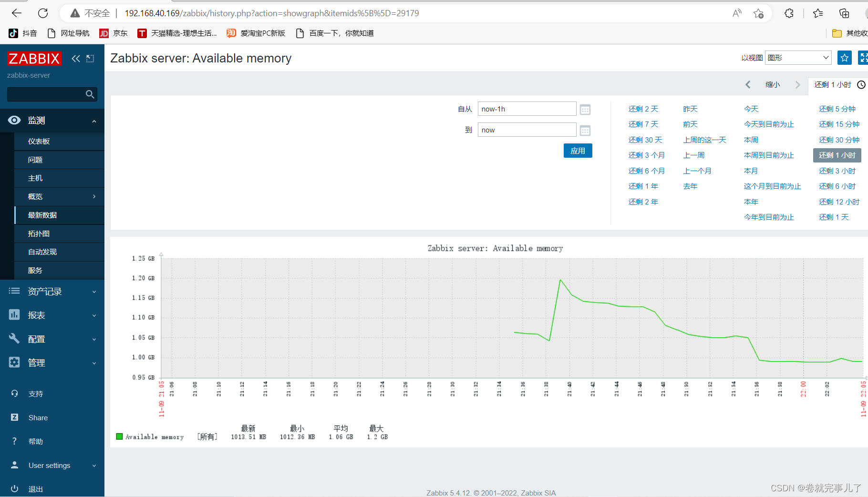Select 今年到目前为止 range
Screen dimensions: 868x497
tap(769, 217)
